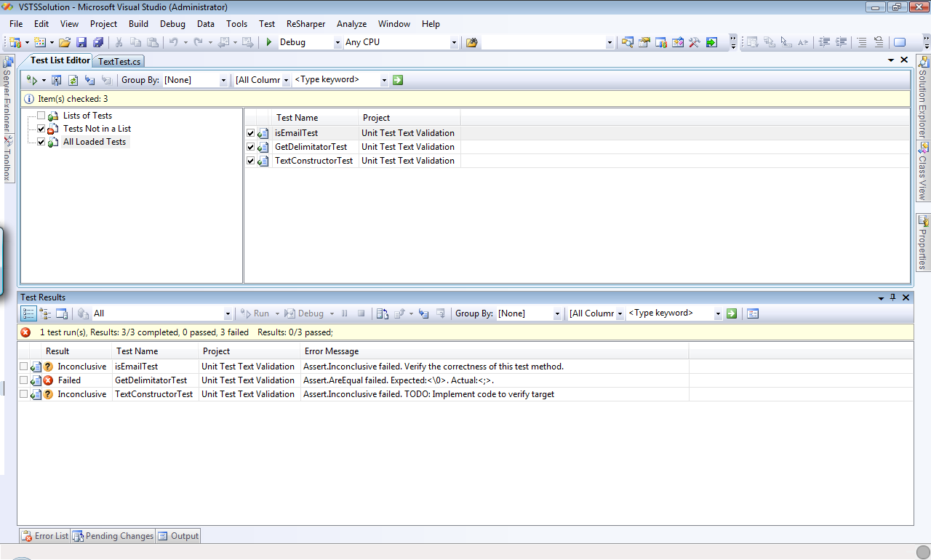Open the File menu

pos(16,24)
